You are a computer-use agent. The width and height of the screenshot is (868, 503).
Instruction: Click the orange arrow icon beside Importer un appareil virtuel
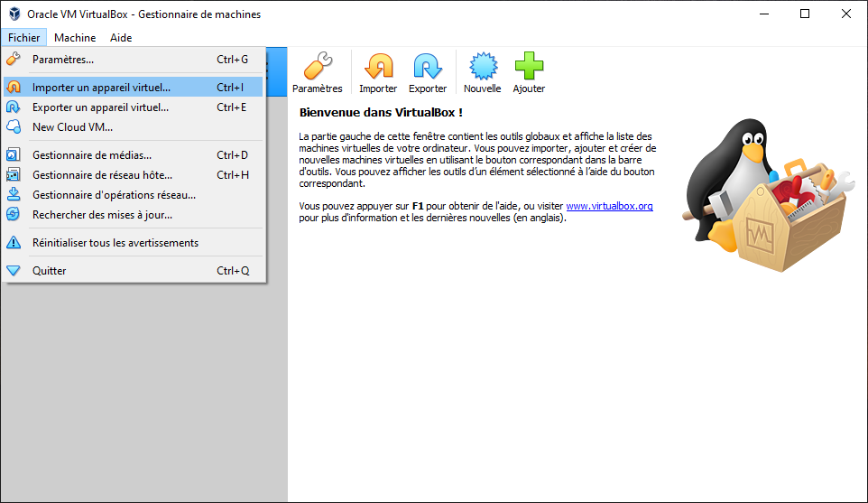click(14, 87)
